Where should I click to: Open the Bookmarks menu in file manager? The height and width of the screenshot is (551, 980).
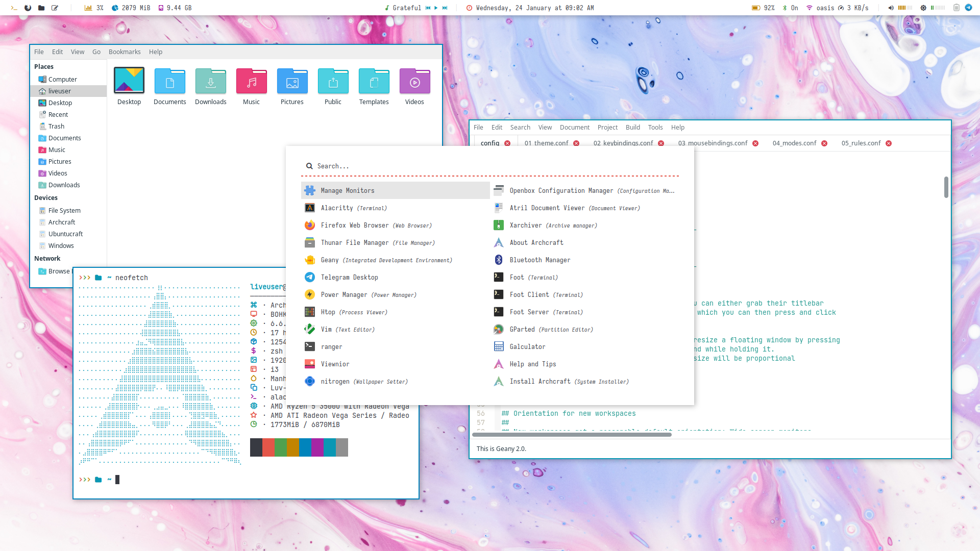click(x=125, y=52)
